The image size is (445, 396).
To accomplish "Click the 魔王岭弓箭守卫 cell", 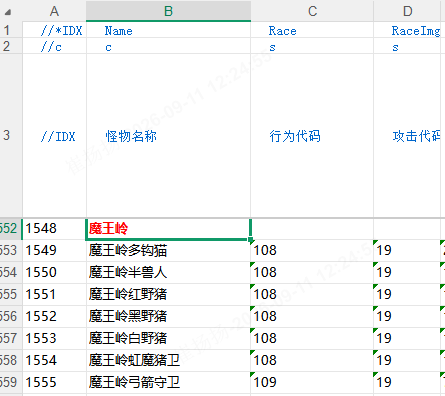I will click(x=168, y=382).
